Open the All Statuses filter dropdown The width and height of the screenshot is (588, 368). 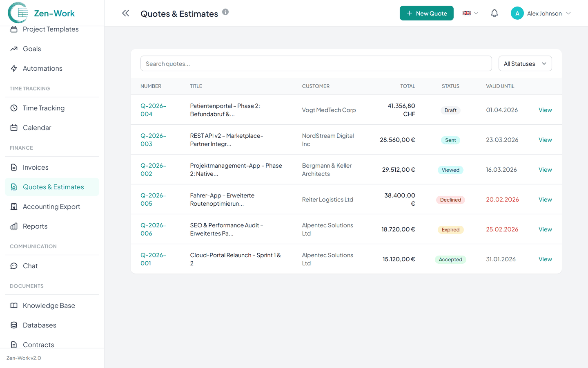525,63
